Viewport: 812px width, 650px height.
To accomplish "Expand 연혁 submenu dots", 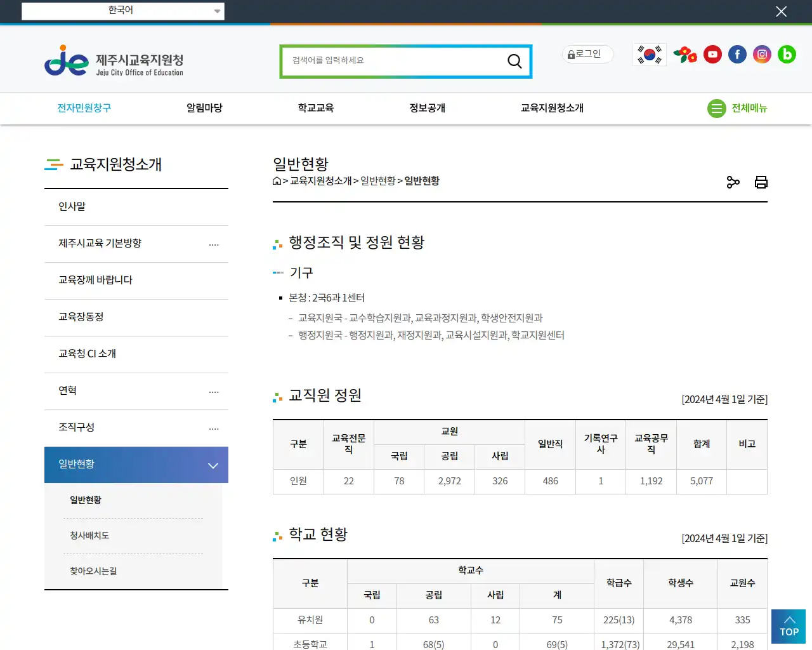I will tap(214, 392).
